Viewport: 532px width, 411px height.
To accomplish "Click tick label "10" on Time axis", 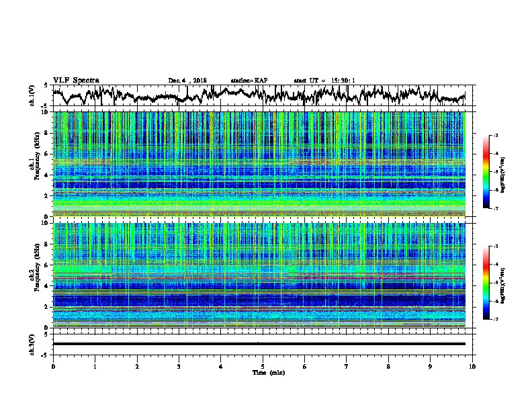I will point(472,367).
